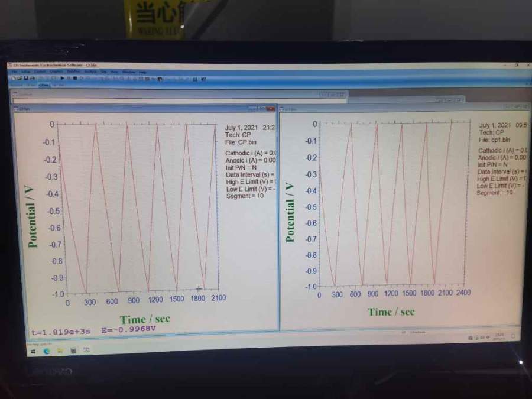The width and height of the screenshot is (532, 399).
Task: Click 'File: CP.bin' text in left plot
Action: (241, 142)
